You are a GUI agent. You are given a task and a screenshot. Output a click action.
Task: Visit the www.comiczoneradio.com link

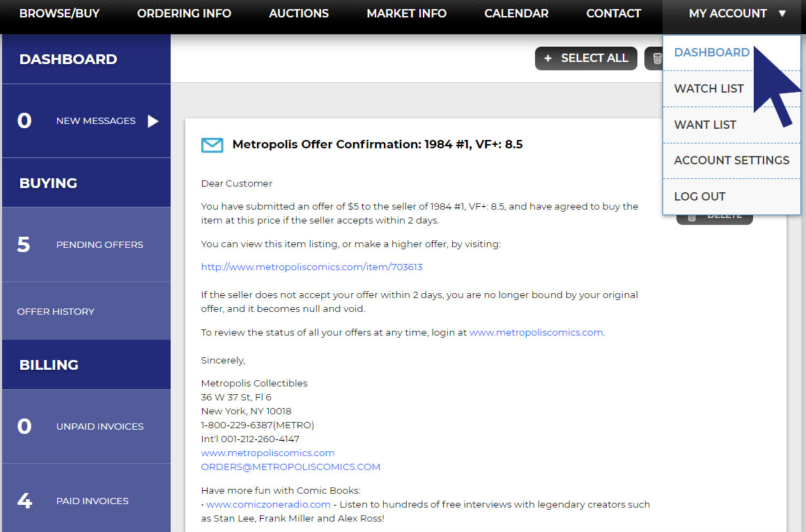(268, 504)
